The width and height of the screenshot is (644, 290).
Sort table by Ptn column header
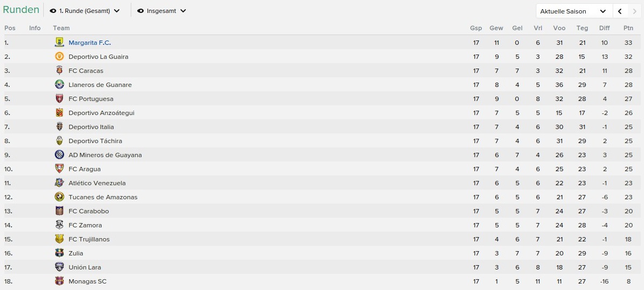[x=628, y=28]
